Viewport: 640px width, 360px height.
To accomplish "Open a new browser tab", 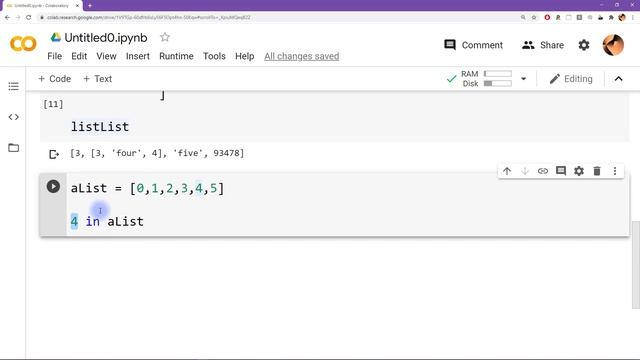I will click(90, 6).
